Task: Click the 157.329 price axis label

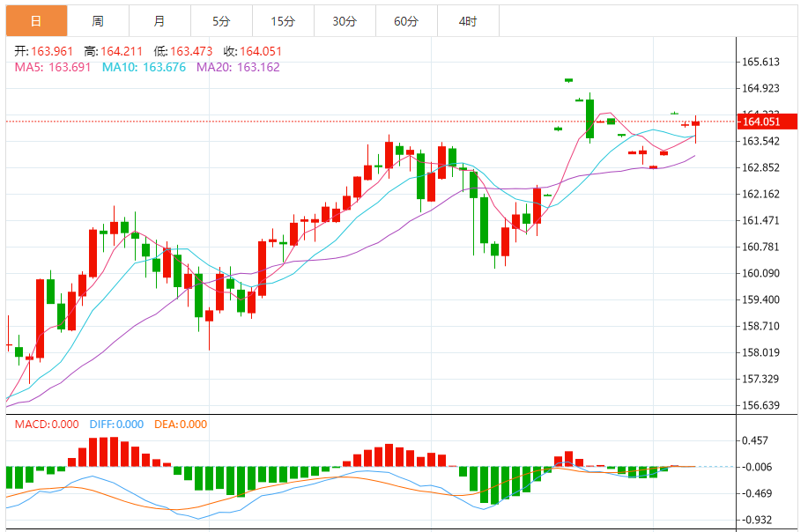Action: point(760,379)
